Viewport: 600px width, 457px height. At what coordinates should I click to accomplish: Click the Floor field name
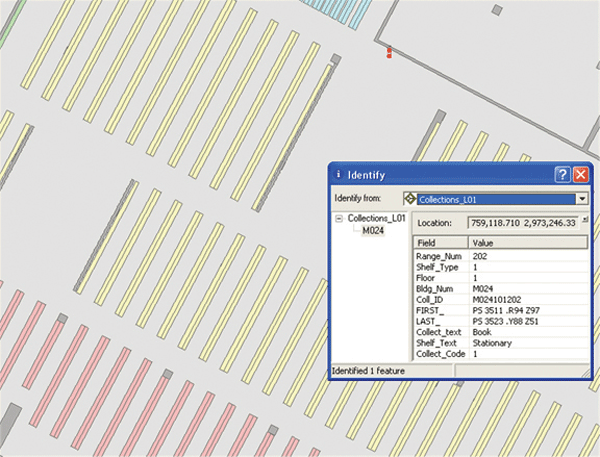coord(425,278)
